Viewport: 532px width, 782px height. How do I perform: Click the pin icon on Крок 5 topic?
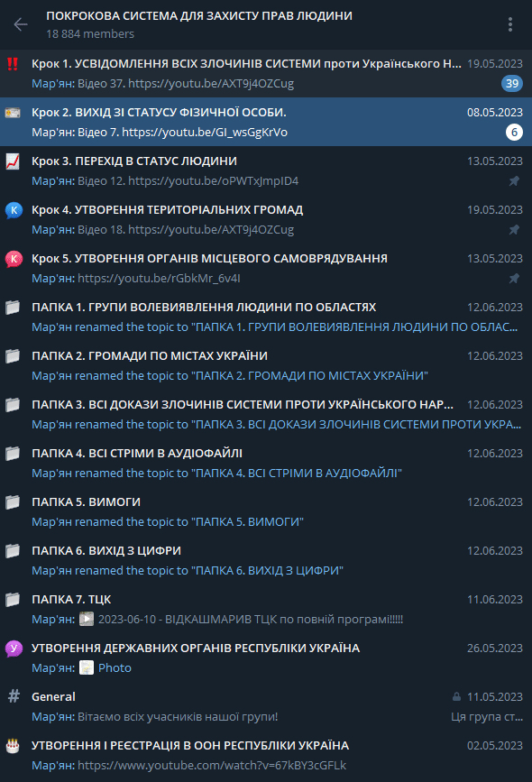(x=514, y=278)
